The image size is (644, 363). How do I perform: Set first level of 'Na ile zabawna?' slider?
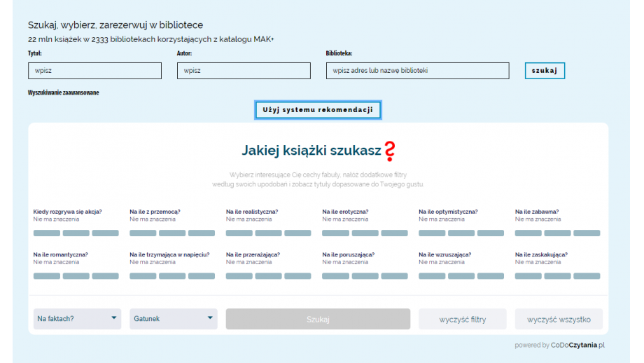tap(528, 233)
